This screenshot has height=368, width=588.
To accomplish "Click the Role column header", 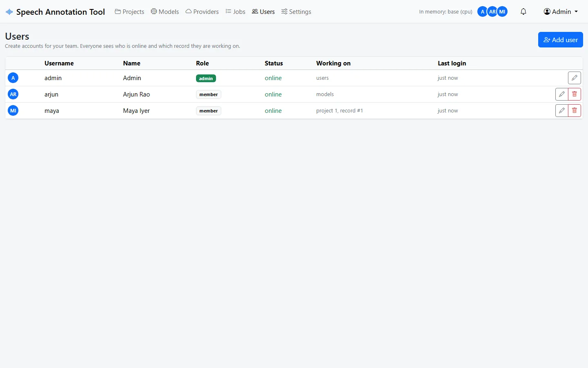I will click(203, 63).
